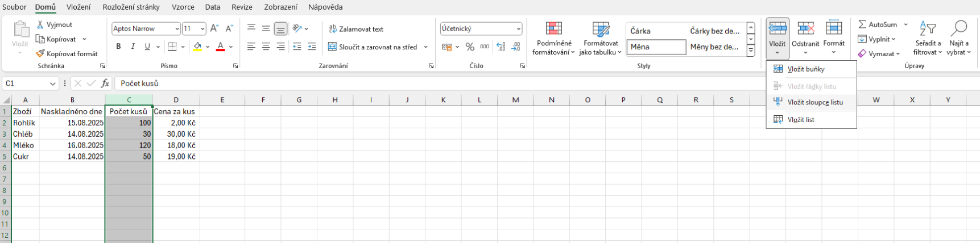Open Formátovat jako tabulku gallery
980x243 pixels.
[601, 39]
